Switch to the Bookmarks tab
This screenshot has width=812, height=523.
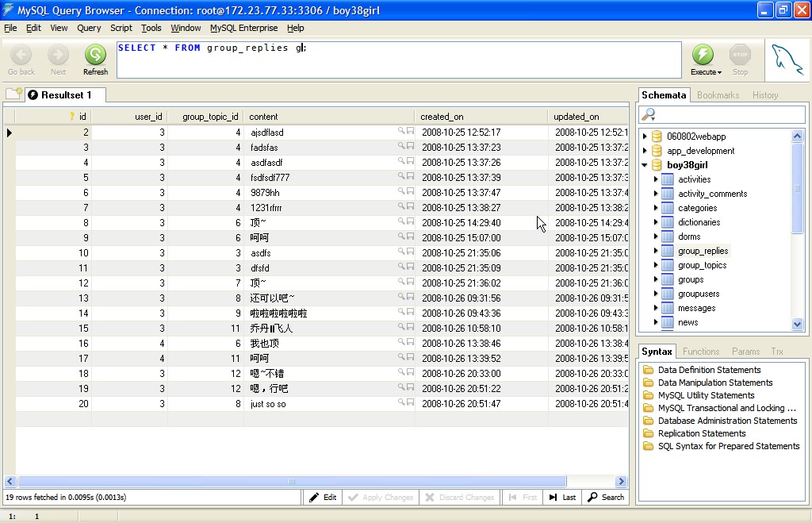(x=718, y=95)
